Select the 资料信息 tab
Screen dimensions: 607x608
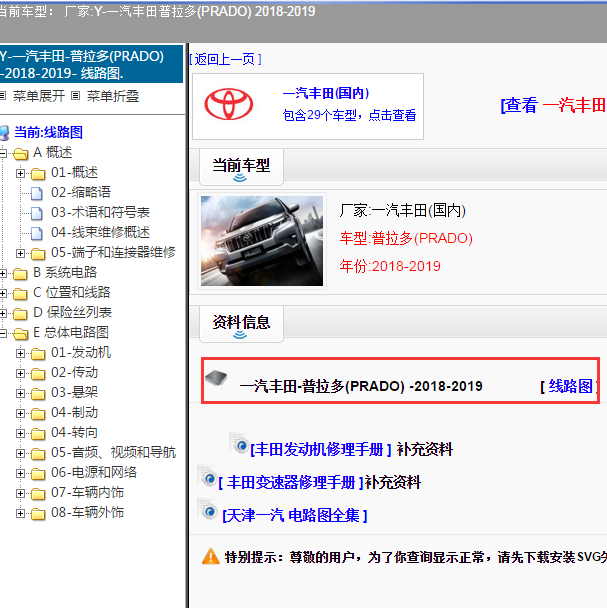[241, 324]
